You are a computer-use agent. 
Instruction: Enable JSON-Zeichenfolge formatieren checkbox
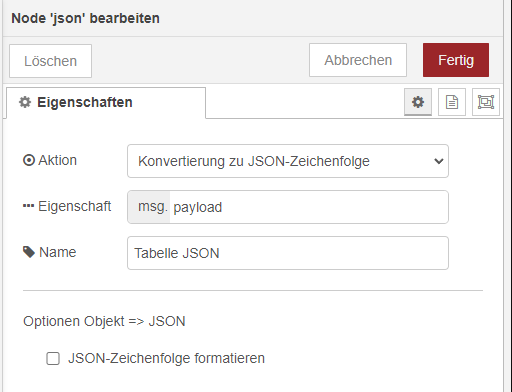point(53,359)
